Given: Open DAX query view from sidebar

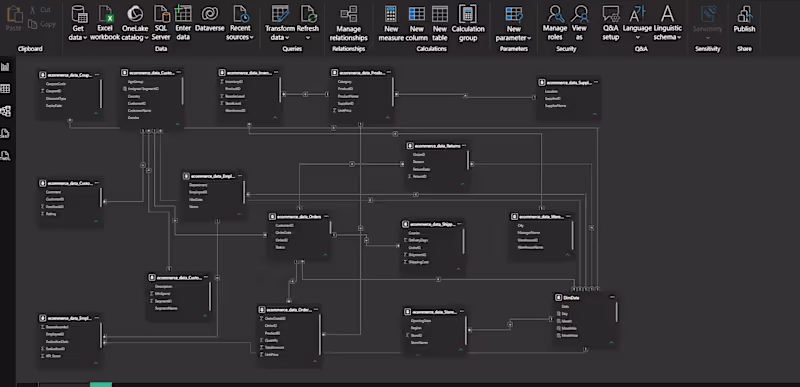Looking at the screenshot, I should pyautogui.click(x=6, y=133).
